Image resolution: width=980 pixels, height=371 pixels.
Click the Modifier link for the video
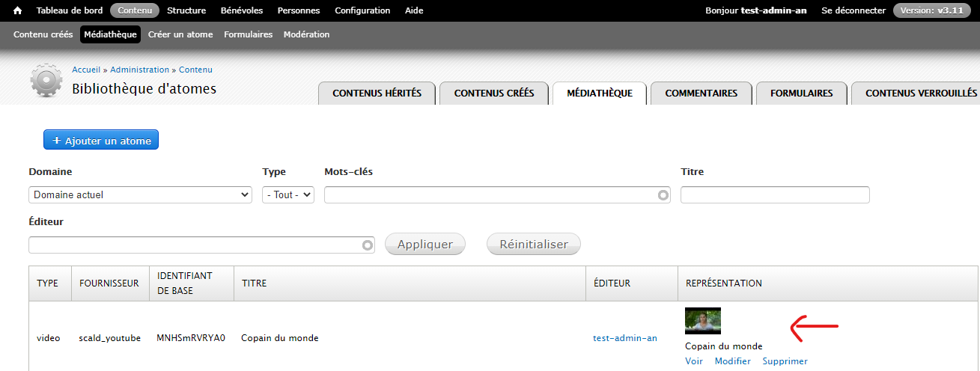pos(732,361)
